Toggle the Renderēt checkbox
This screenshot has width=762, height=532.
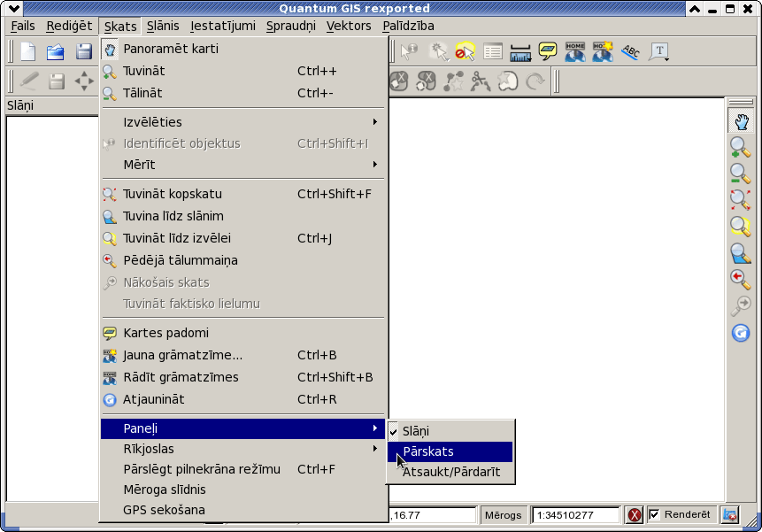[654, 514]
